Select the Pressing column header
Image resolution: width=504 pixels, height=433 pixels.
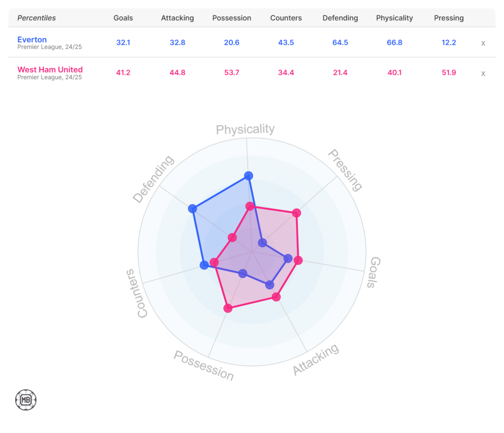(448, 18)
